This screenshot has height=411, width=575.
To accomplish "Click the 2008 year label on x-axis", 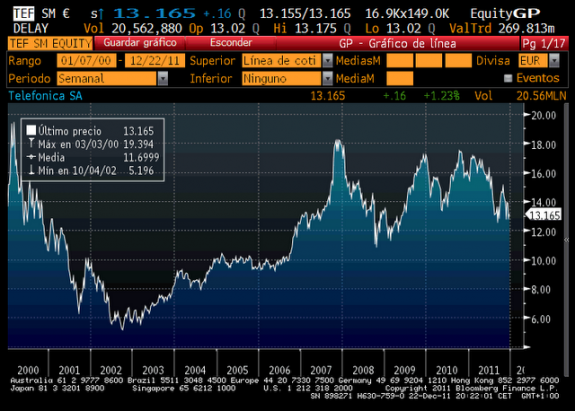I will click(363, 370).
